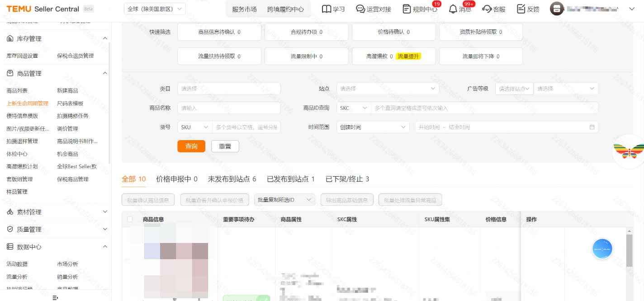
Task: Click the 消息 notification bell
Action: pyautogui.click(x=453, y=9)
